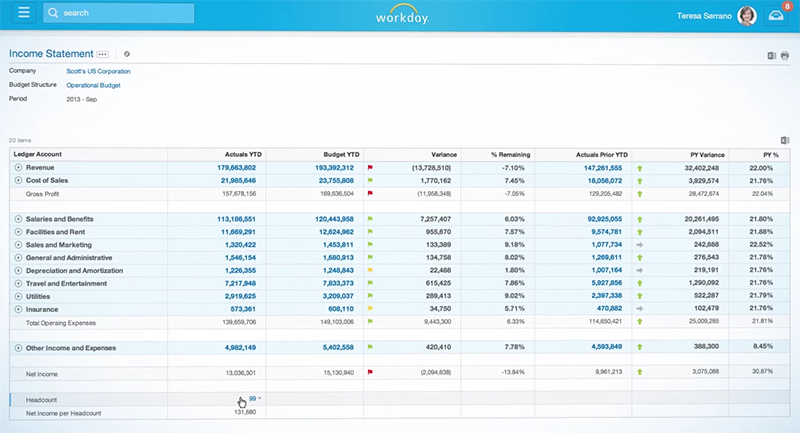Image resolution: width=800 pixels, height=433 pixels.
Task: Click the red flag in Revenue row
Action: click(x=369, y=168)
